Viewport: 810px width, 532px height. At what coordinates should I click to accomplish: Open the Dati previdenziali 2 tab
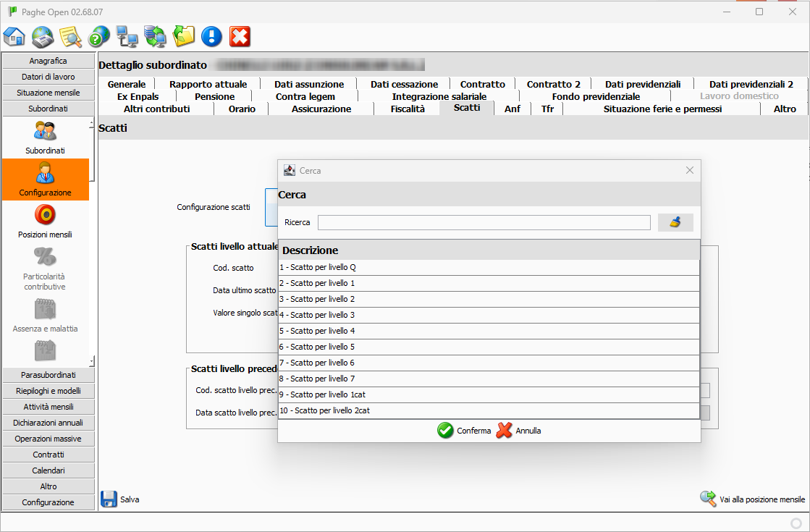751,84
